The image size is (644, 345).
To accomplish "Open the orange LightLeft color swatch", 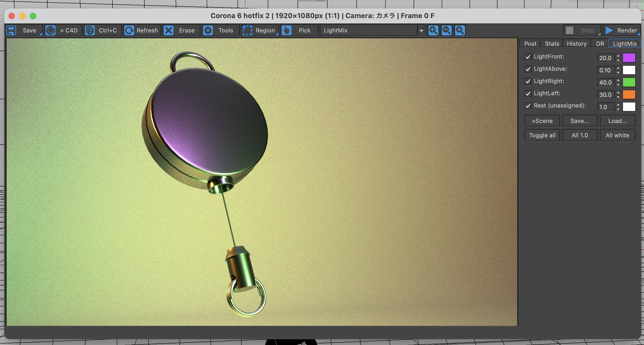I will click(x=629, y=94).
